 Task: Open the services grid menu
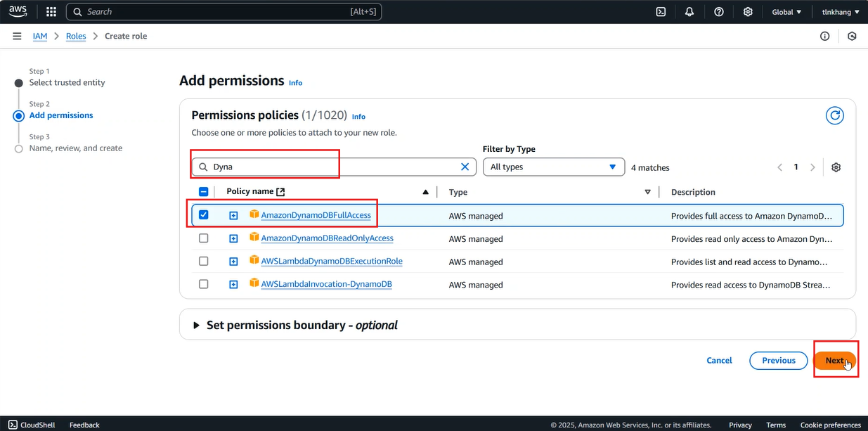coord(51,12)
